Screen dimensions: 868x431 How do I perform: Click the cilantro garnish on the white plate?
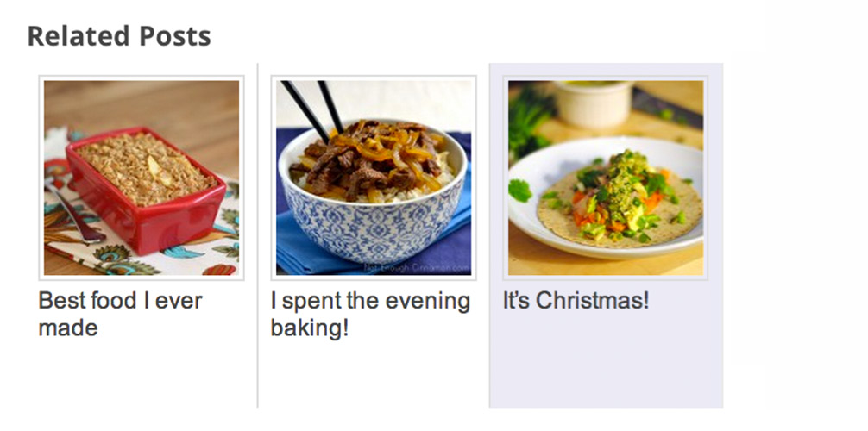point(519,191)
